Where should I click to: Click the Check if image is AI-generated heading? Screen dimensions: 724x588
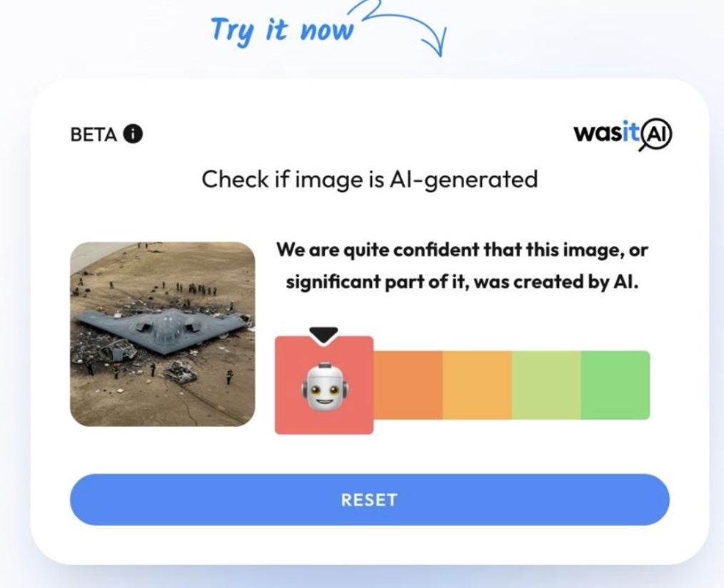(x=370, y=180)
